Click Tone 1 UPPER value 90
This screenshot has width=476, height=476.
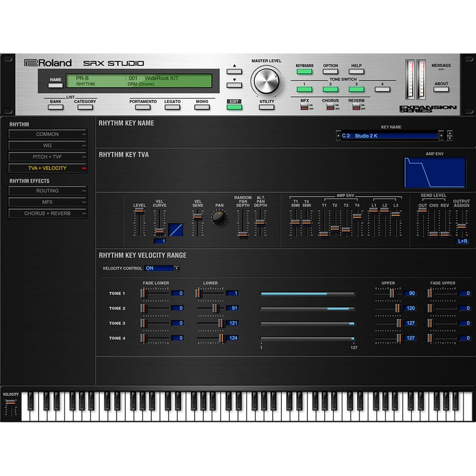coord(410,293)
